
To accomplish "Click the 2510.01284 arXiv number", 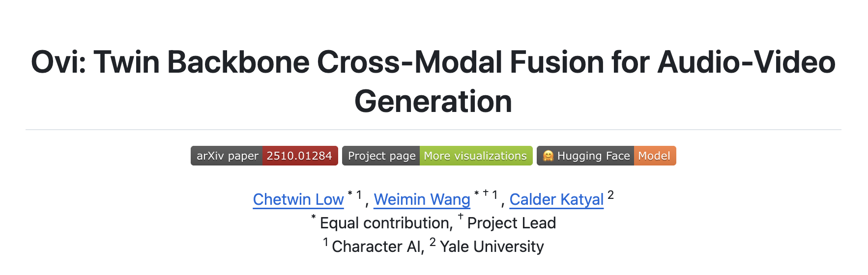I will click(x=299, y=156).
